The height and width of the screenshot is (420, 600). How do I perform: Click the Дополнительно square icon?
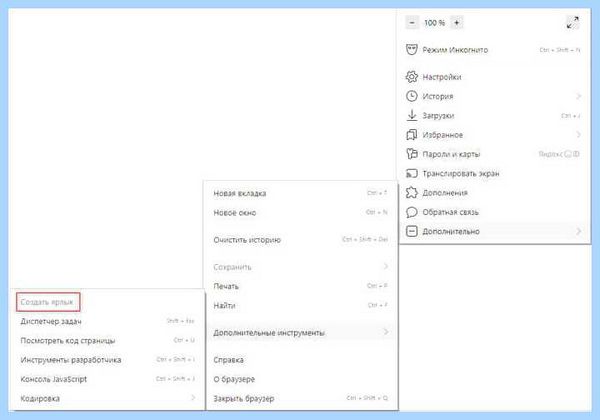tap(412, 231)
